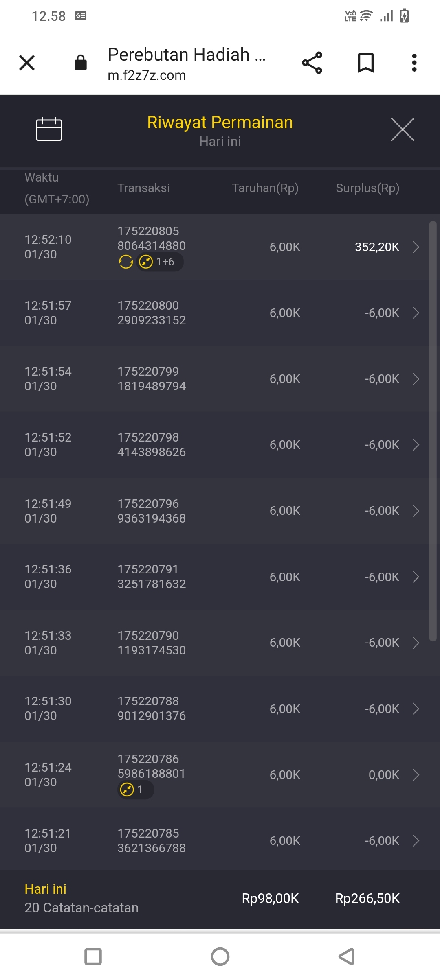Open the calendar date picker icon
Screen dimensions: 440x980
pyautogui.click(x=49, y=129)
